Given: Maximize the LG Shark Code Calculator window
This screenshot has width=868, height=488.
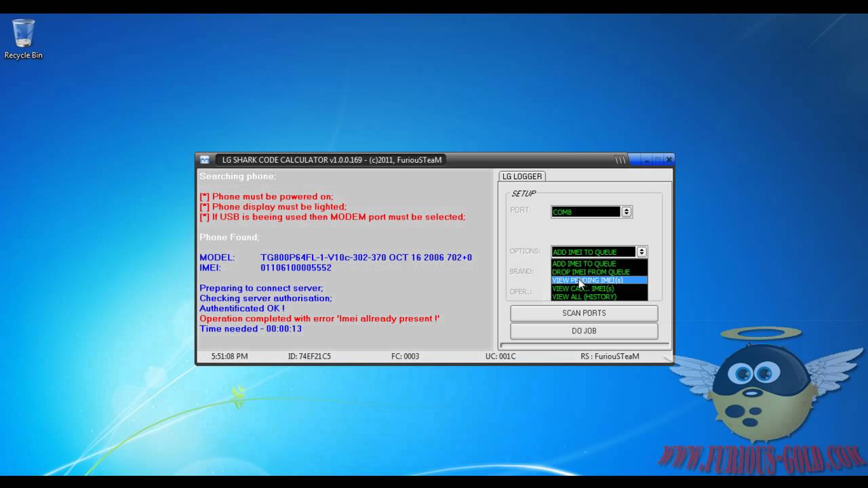Looking at the screenshot, I should click(x=657, y=160).
